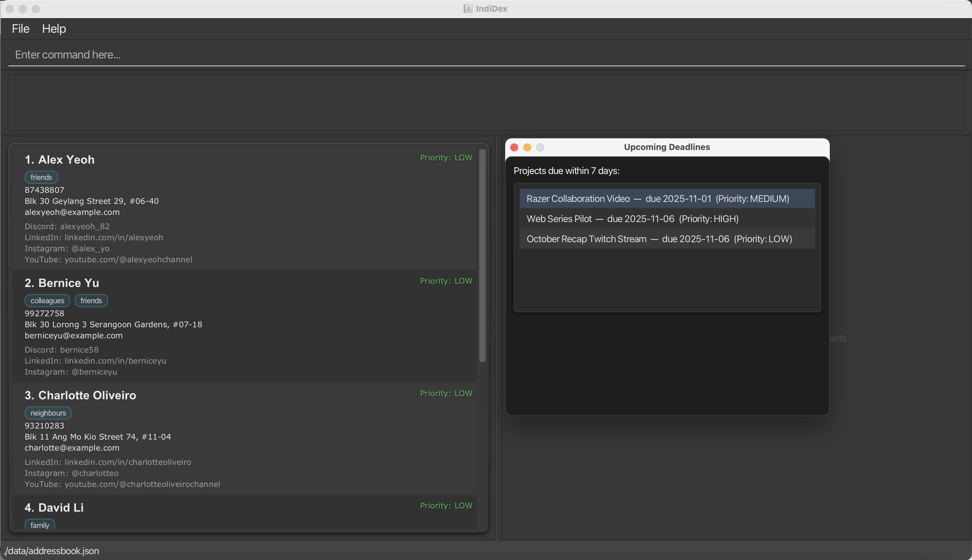Click the 'friends' tag on Alex Yeoh

click(x=41, y=177)
